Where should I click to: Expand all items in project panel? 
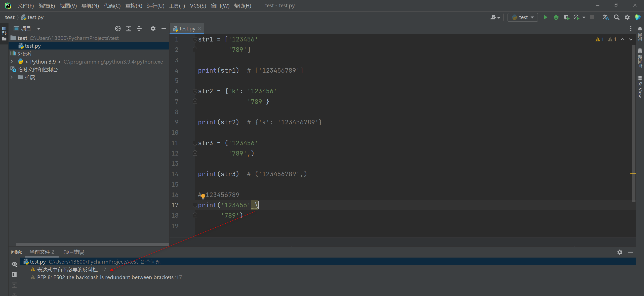tap(129, 29)
